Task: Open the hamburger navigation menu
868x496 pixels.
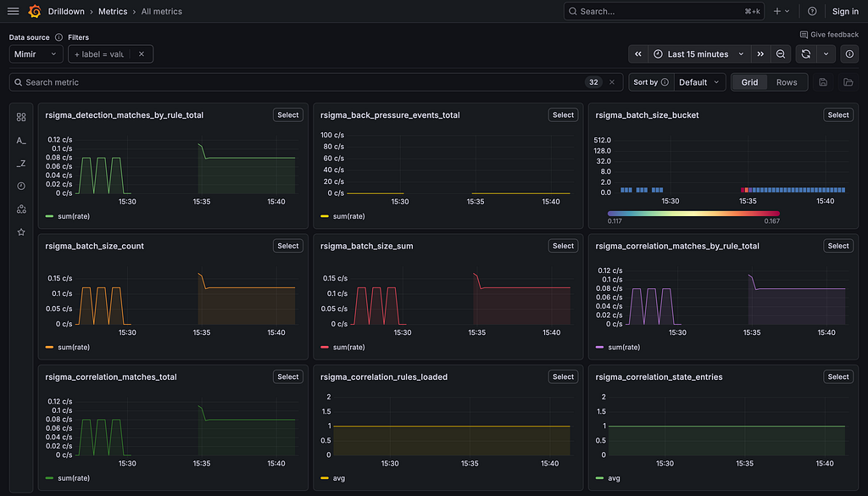Action: coord(14,11)
